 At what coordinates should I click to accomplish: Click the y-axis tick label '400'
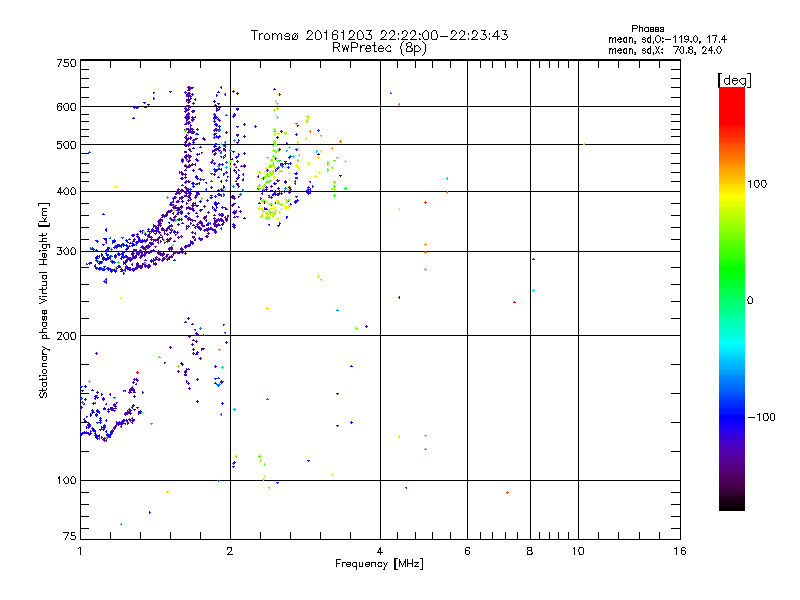pyautogui.click(x=67, y=192)
